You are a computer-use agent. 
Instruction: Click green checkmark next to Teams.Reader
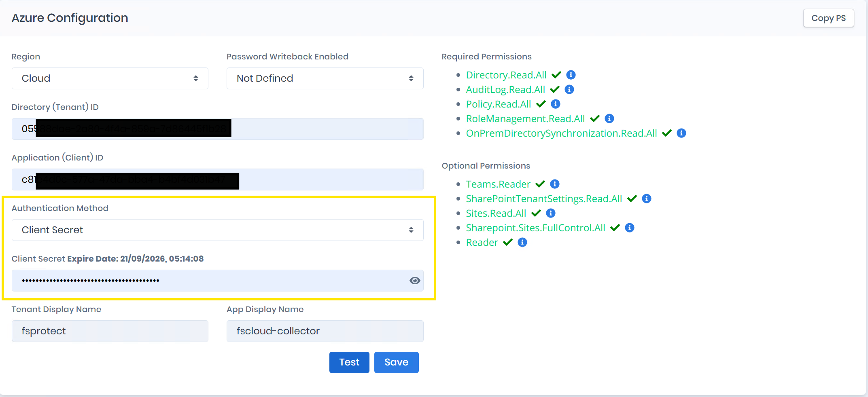pos(540,184)
